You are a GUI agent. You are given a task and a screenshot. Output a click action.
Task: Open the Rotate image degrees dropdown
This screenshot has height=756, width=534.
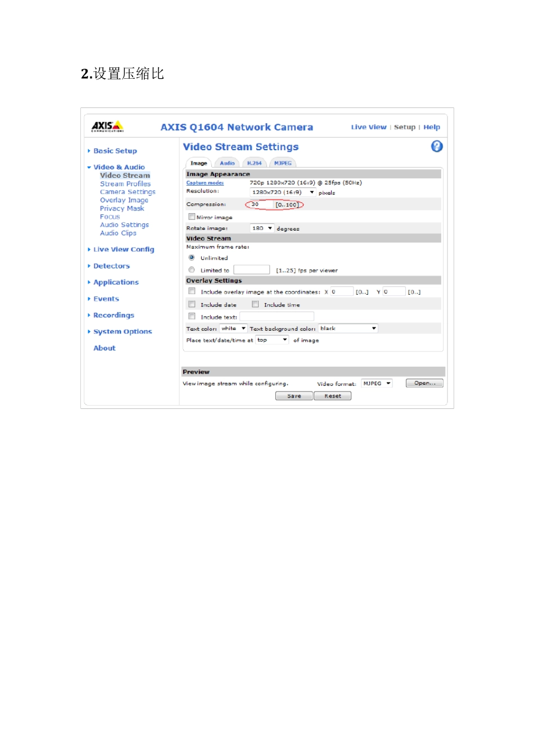[x=262, y=228]
